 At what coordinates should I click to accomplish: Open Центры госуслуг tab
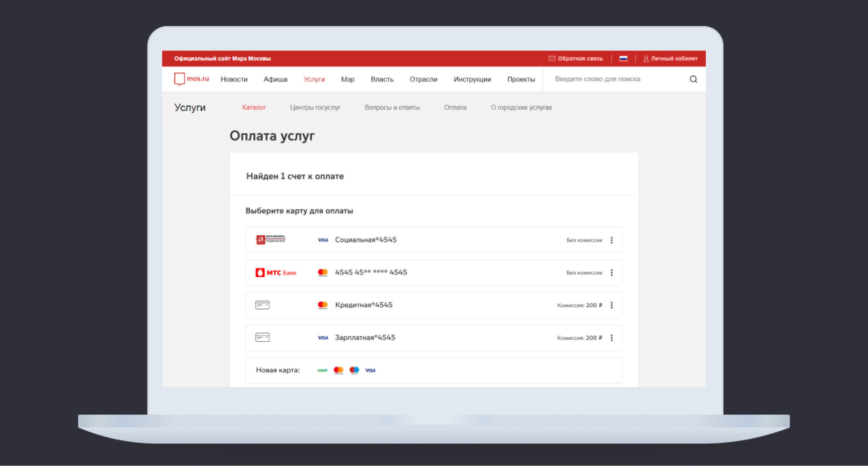315,108
